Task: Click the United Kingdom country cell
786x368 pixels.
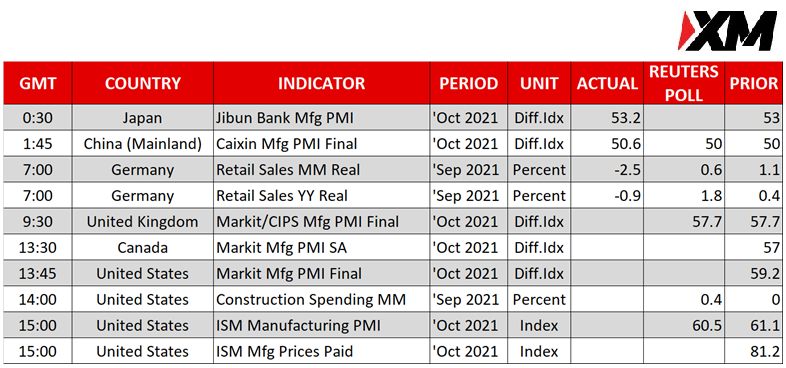Action: [143, 222]
